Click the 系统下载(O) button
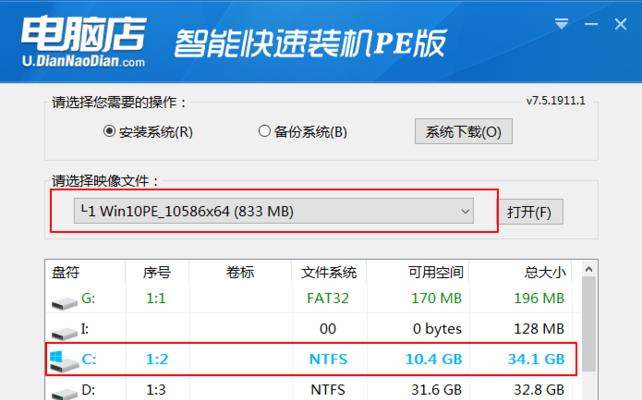The width and height of the screenshot is (642, 400). (463, 131)
